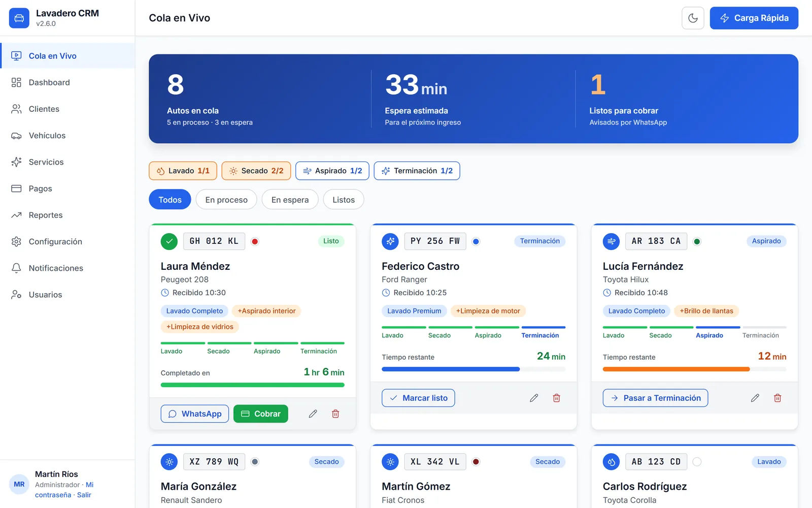
Task: Click the Pagos card icon
Action: tap(16, 188)
